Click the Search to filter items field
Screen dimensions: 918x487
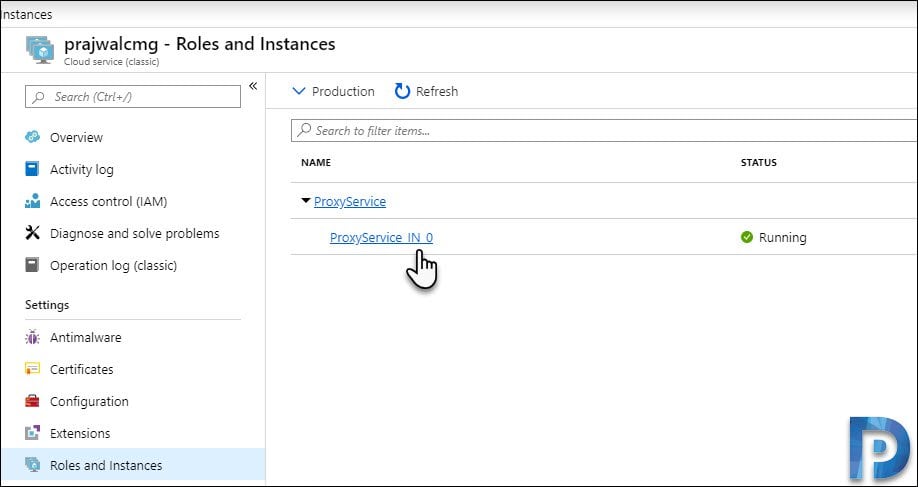[604, 131]
